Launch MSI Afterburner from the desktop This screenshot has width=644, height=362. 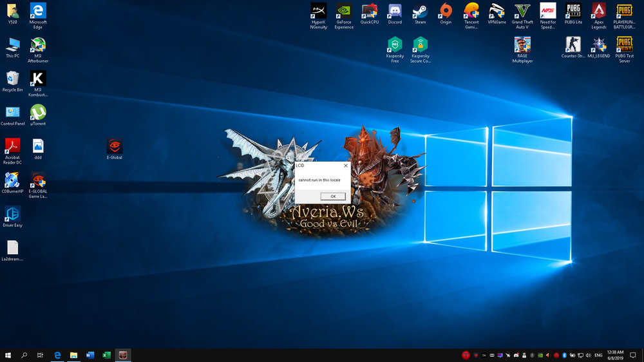pos(38,45)
